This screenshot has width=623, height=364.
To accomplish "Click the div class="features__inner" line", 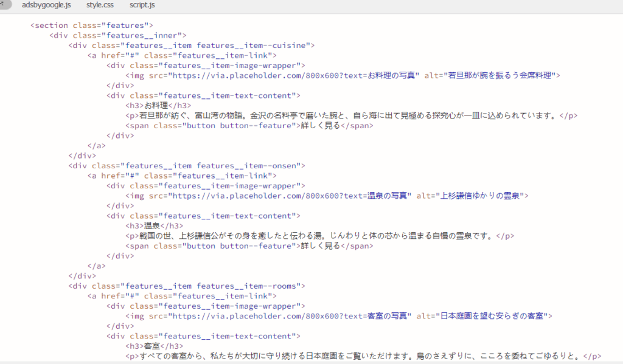I will 118,35.
